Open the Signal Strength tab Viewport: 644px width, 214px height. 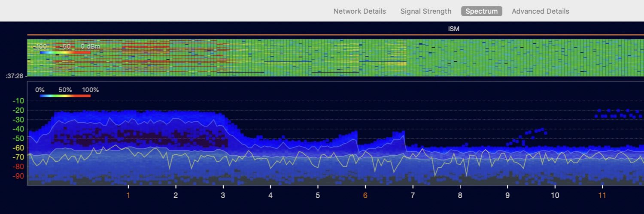tap(426, 11)
